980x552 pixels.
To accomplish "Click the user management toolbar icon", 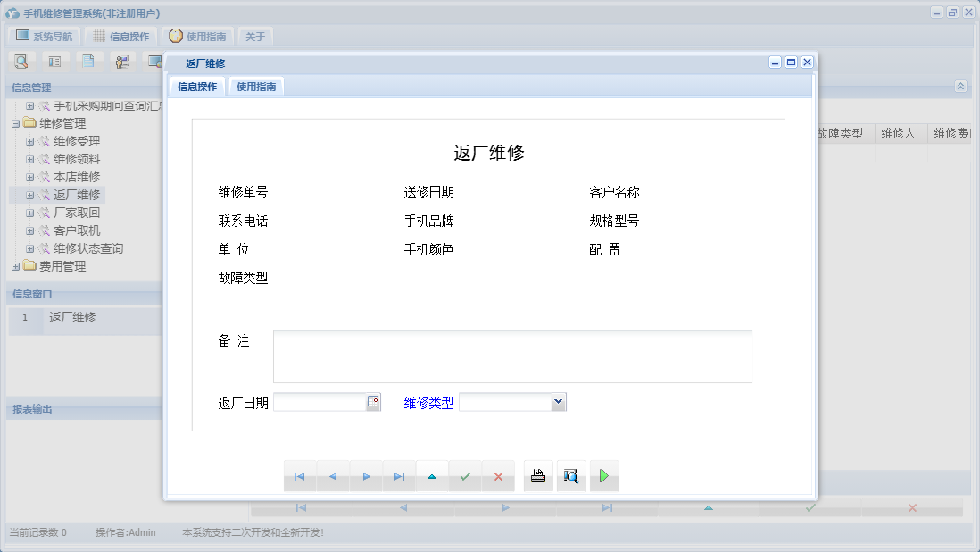I will point(122,61).
